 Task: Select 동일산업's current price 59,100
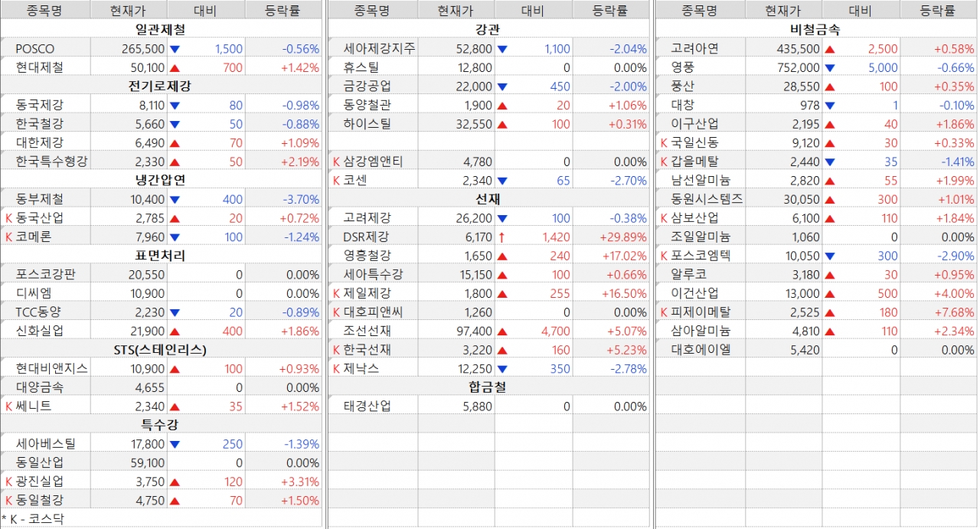point(146,463)
